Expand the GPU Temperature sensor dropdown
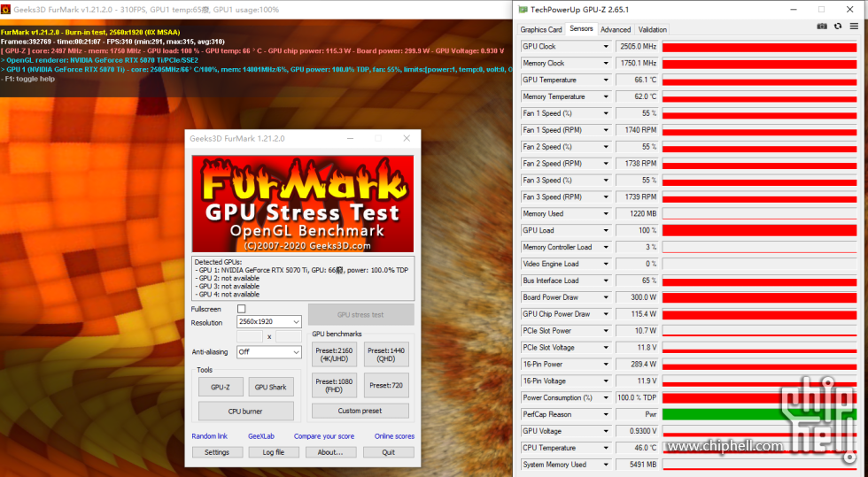This screenshot has width=868, height=477. (x=606, y=81)
